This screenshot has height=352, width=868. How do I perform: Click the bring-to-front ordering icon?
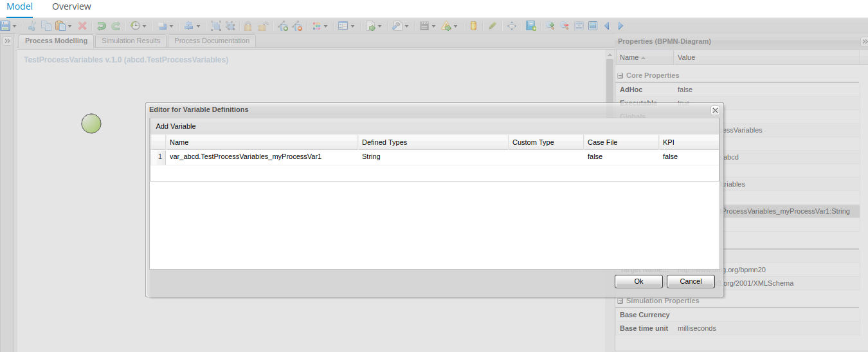pos(162,26)
